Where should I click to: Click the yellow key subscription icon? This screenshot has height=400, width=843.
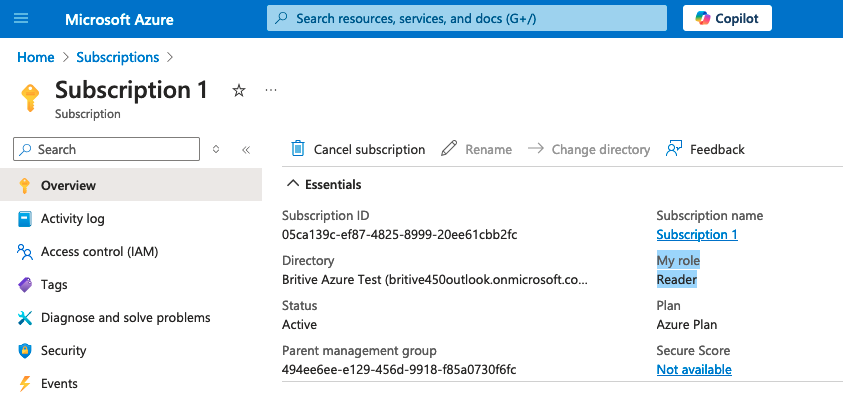pyautogui.click(x=30, y=98)
